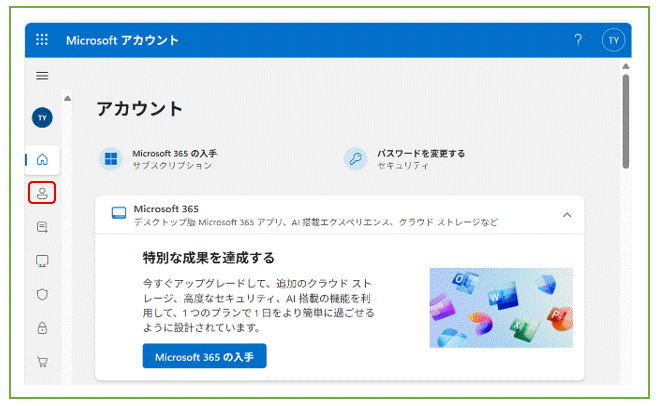Collapse the Microsoft 365 card chevron
663x406 pixels.
click(567, 214)
